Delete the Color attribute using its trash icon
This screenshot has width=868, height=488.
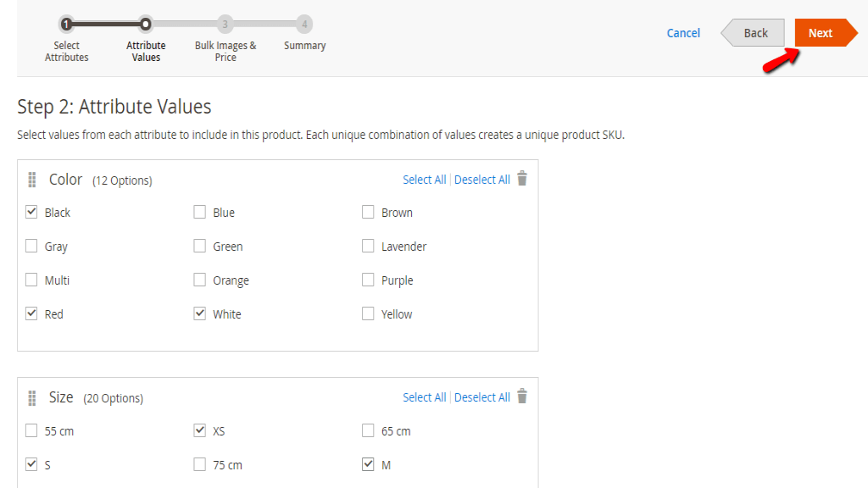tap(522, 179)
